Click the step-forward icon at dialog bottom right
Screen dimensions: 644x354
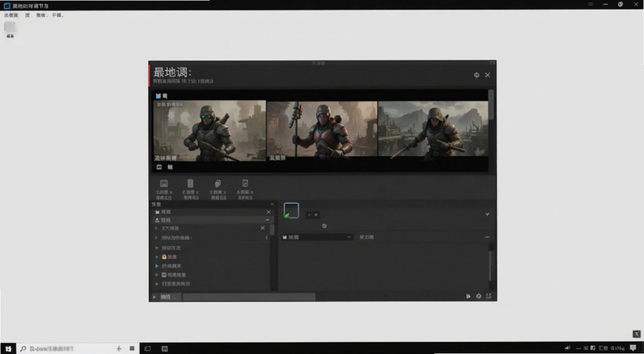pyautogui.click(x=469, y=296)
